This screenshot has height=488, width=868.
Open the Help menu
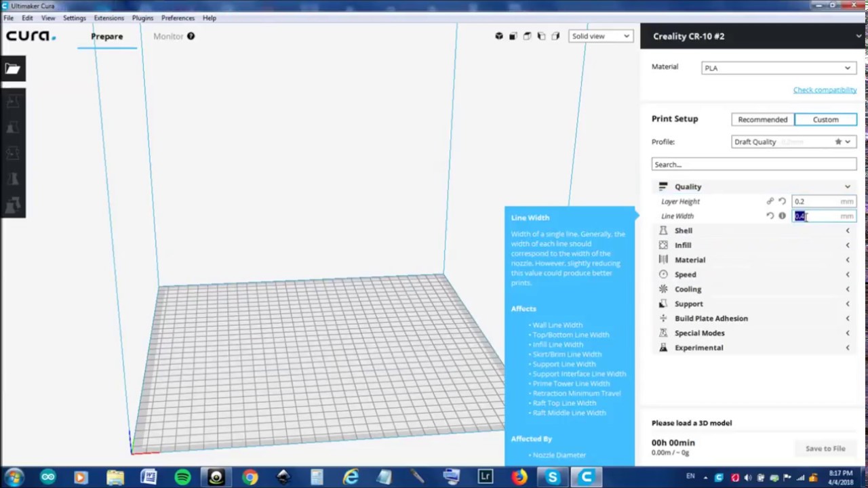[210, 18]
